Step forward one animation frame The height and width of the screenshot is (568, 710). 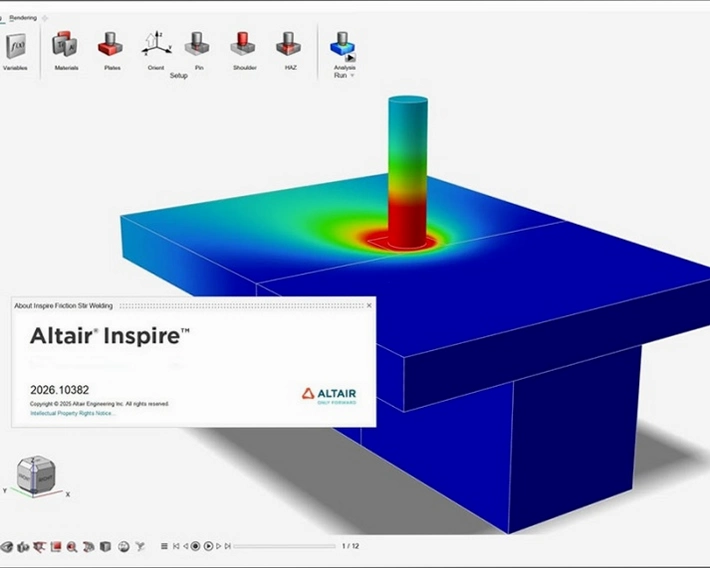(219, 546)
